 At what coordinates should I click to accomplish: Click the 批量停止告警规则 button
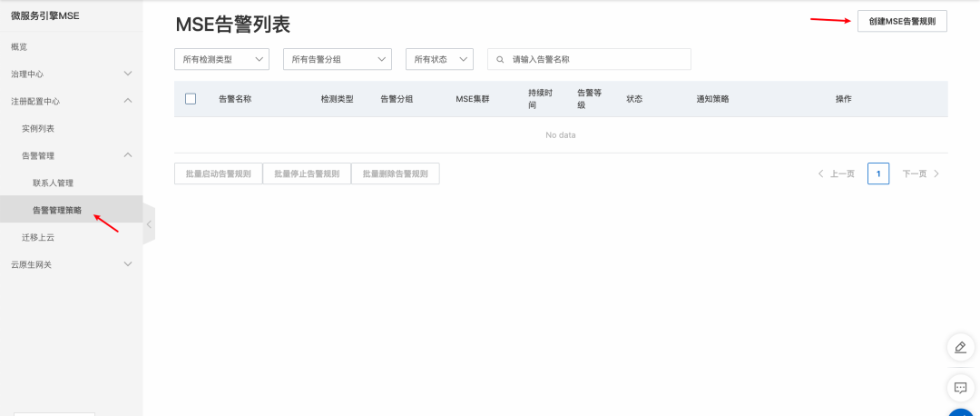click(x=307, y=173)
